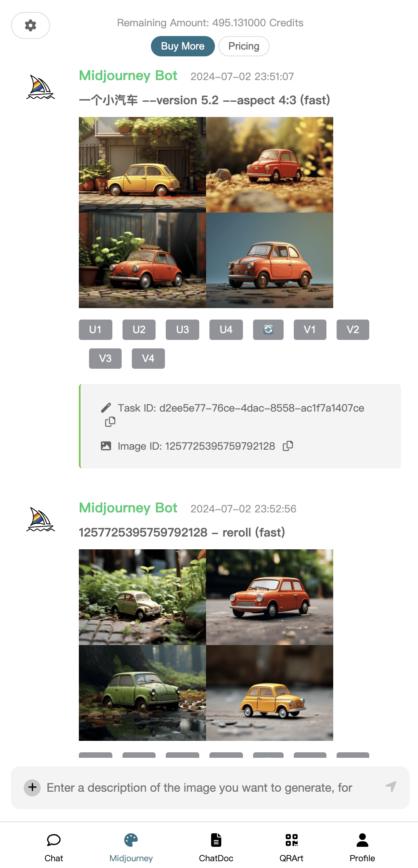
Task: Click the reroll refresh icon button
Action: [x=268, y=330]
